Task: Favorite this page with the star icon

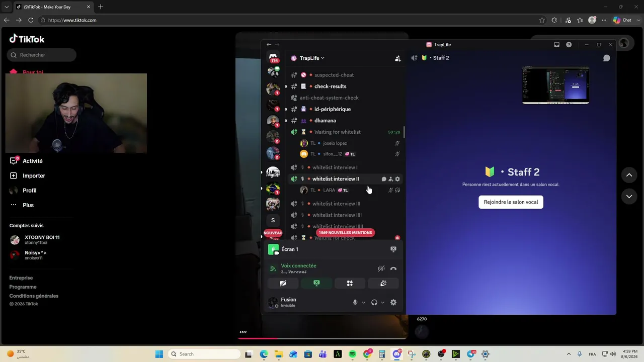Action: tap(542, 20)
